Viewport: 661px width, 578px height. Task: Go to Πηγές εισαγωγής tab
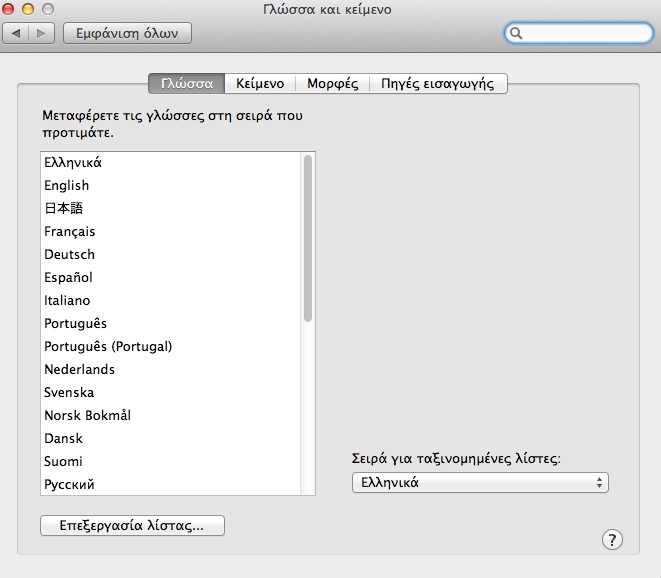[439, 84]
